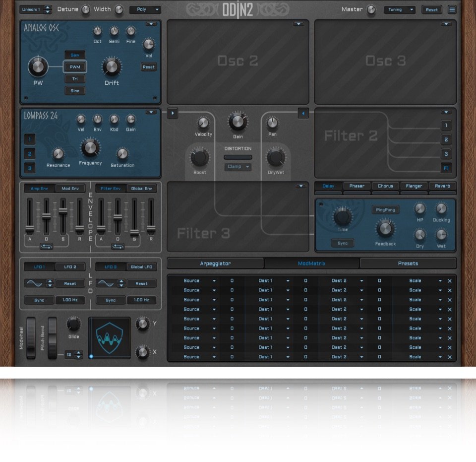Select the PWM waveform button
This screenshot has width=476, height=462.
click(x=75, y=67)
